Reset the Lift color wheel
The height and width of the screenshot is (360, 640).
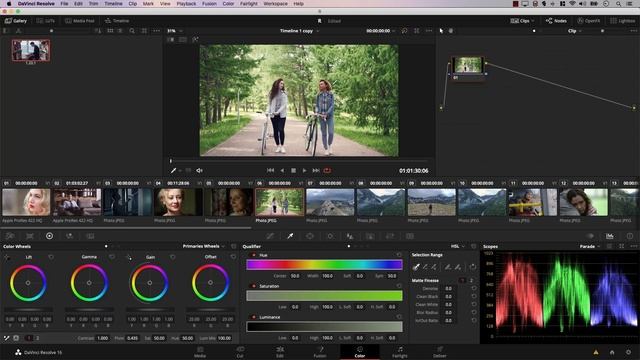[51, 257]
